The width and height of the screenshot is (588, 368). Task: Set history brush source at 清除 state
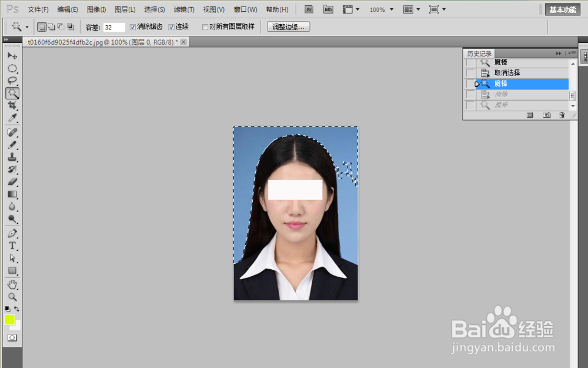tap(470, 94)
